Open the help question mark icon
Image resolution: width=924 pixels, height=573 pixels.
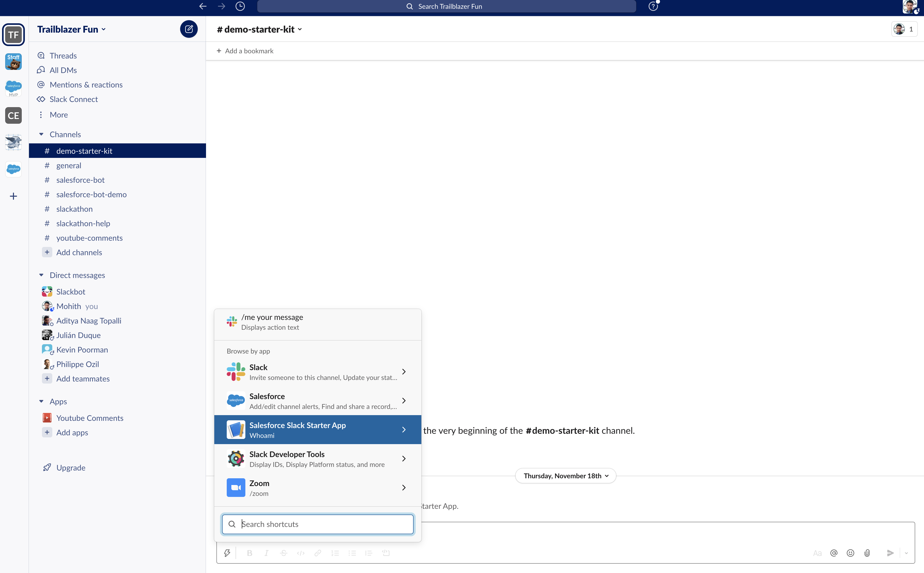point(653,6)
